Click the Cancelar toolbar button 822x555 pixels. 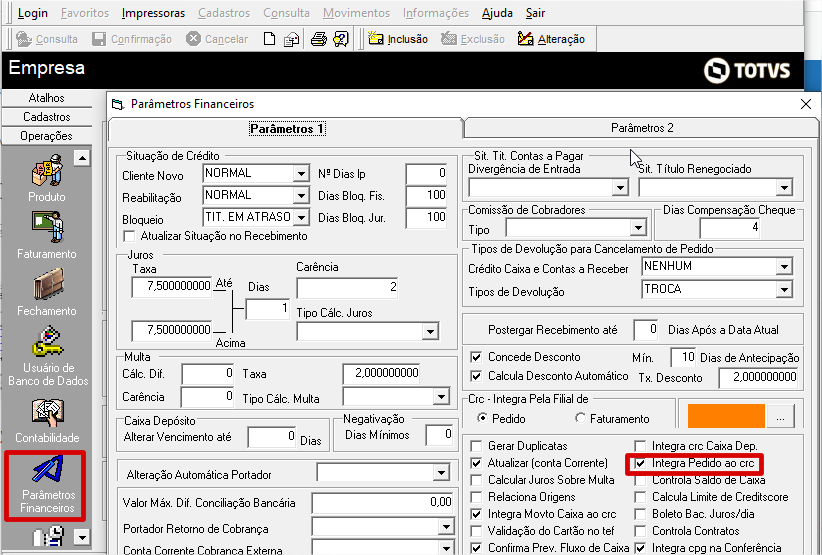pos(217,39)
